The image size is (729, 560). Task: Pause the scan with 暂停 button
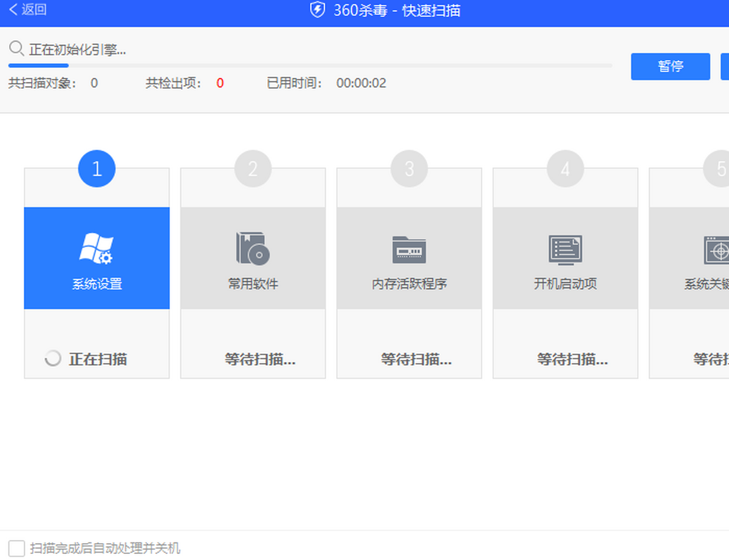pyautogui.click(x=670, y=66)
